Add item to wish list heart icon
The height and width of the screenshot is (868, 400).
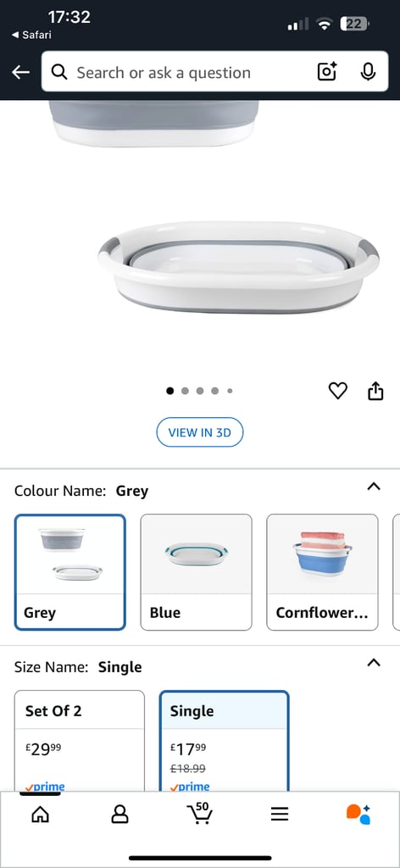(x=337, y=391)
